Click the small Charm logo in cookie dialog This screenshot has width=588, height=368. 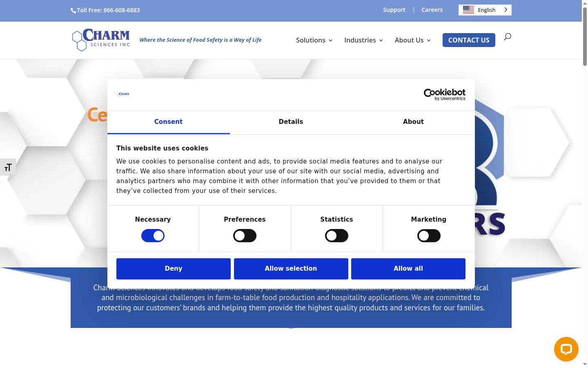tap(123, 94)
